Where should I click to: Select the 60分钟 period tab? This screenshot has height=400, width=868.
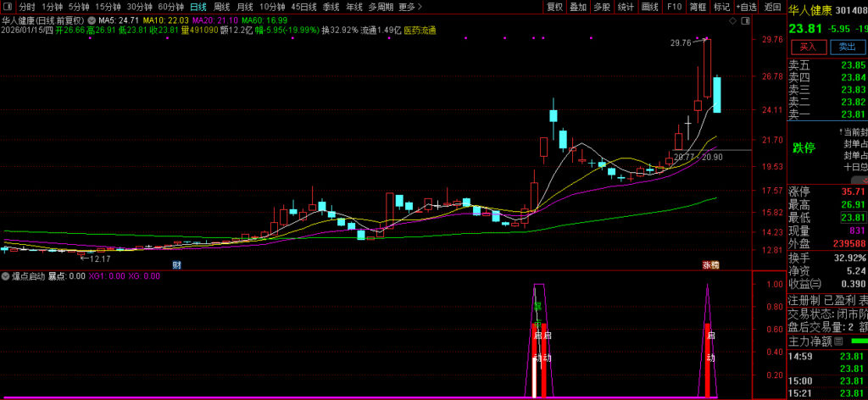point(170,7)
